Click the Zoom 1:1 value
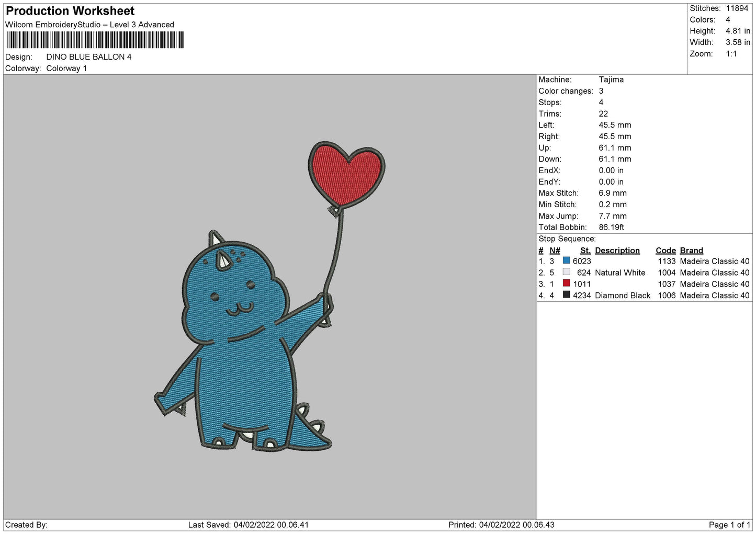This screenshot has height=534, width=756. click(x=731, y=54)
